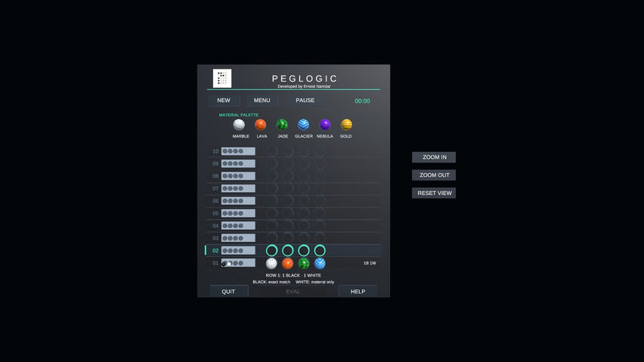Click the 'ROW 1: 1 BLACK · 1 WHITE' message
The image size is (644, 362).
293,275
